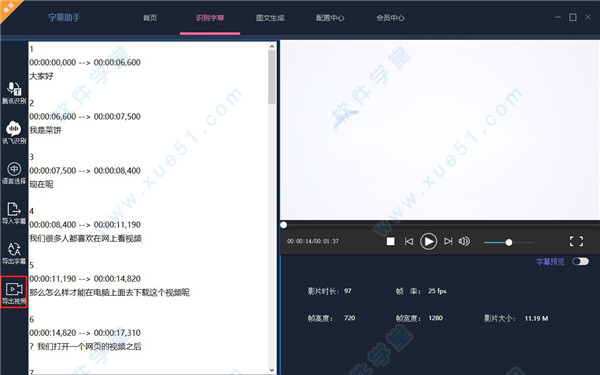Image resolution: width=600 pixels, height=375 pixels.
Task: Select the 讯飞识别 speech recognition icon
Action: click(14, 132)
